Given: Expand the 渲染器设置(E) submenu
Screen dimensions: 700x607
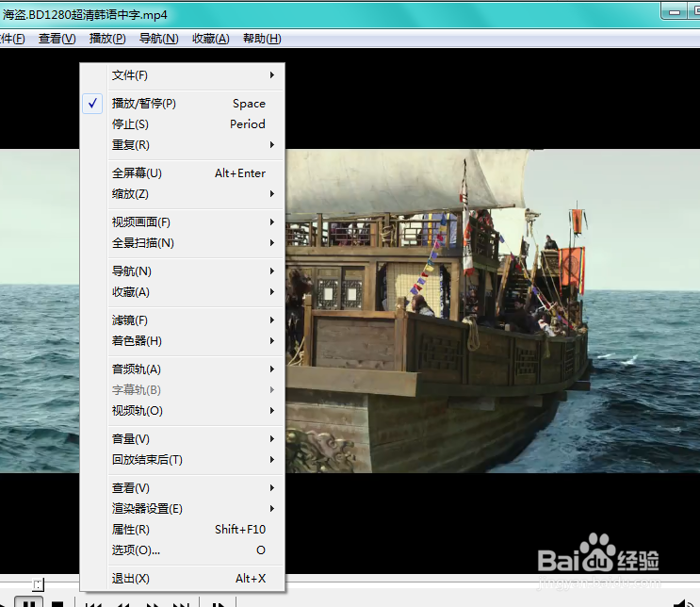Looking at the screenshot, I should click(182, 509).
